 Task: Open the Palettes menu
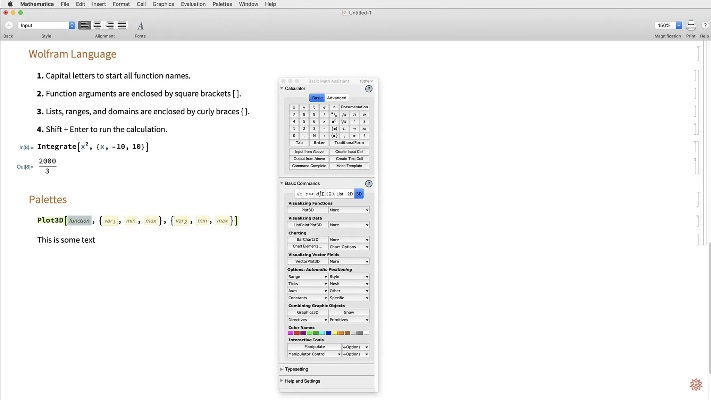click(221, 4)
